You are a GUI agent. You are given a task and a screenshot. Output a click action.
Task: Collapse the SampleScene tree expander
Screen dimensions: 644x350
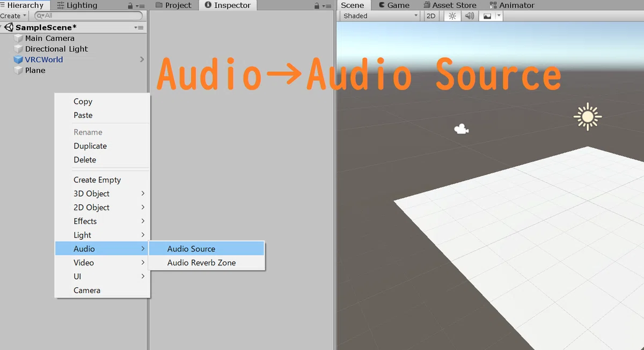pyautogui.click(x=2, y=27)
